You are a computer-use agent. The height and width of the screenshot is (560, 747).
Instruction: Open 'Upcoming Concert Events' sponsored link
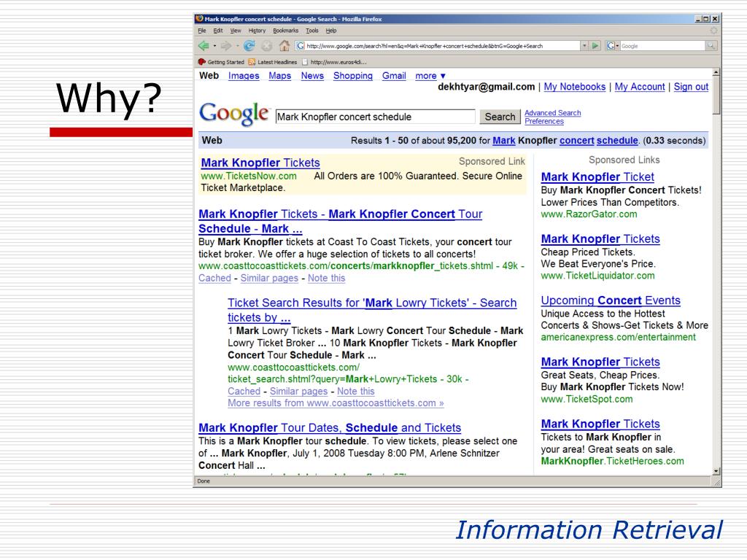[611, 300]
